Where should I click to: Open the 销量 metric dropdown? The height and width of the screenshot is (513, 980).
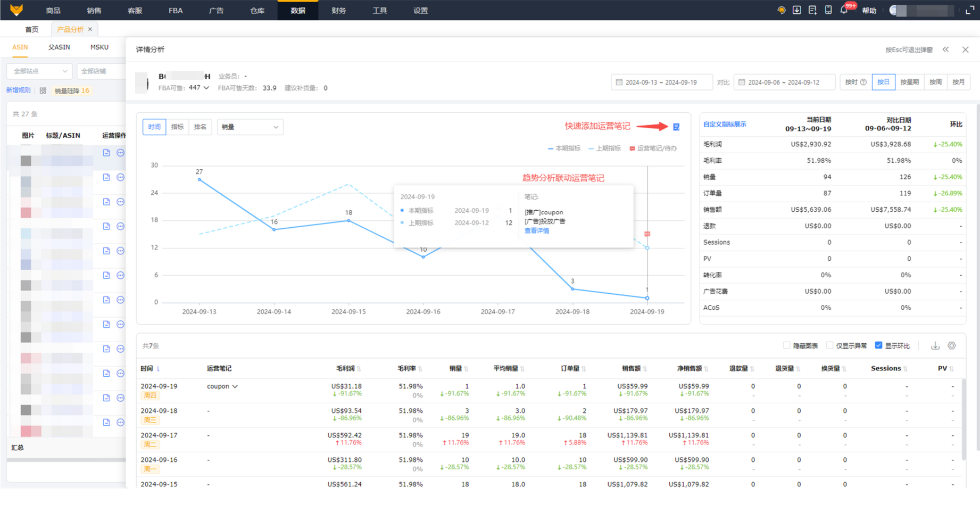coord(250,127)
